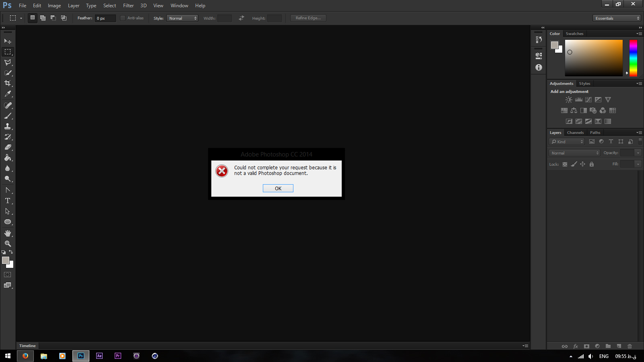Enable the Anti-alias checkbox
This screenshot has height=362, width=644.
(x=123, y=18)
